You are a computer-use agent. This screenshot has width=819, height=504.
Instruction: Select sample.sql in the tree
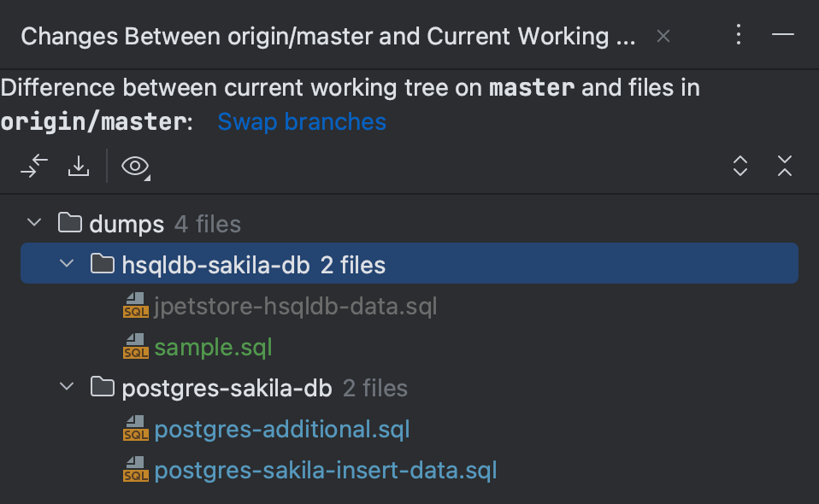point(213,346)
